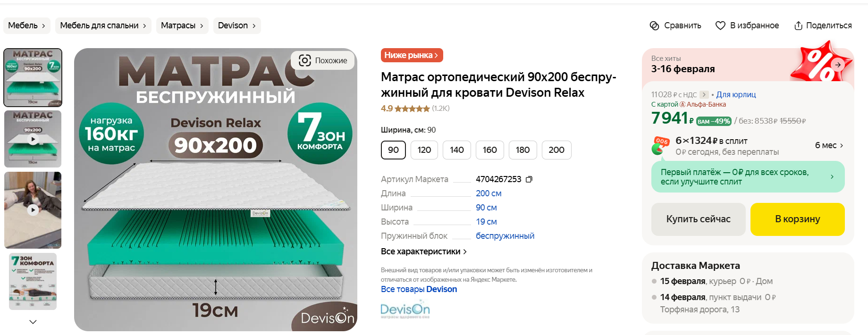Open Похожие visual search camera icon
868x335 pixels.
[x=305, y=60]
